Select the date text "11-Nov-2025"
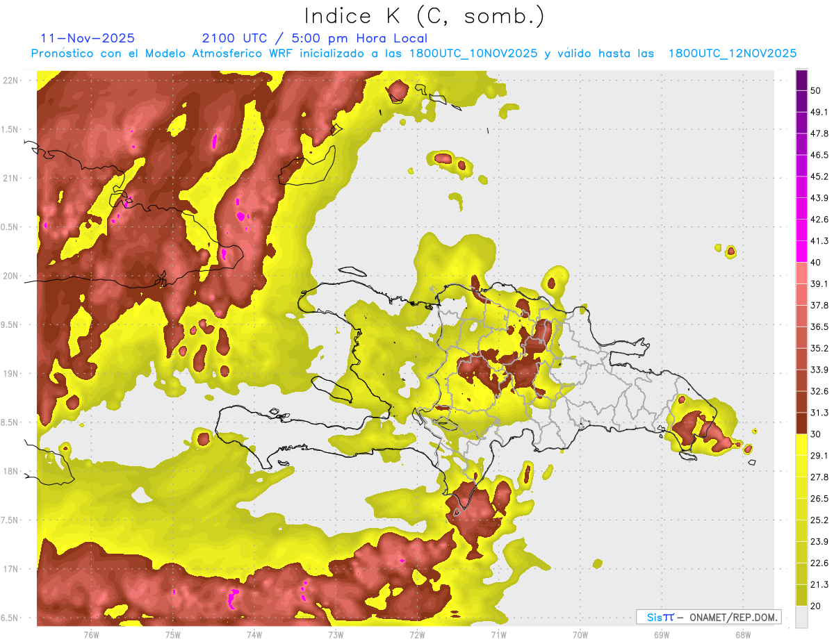 [x=88, y=38]
